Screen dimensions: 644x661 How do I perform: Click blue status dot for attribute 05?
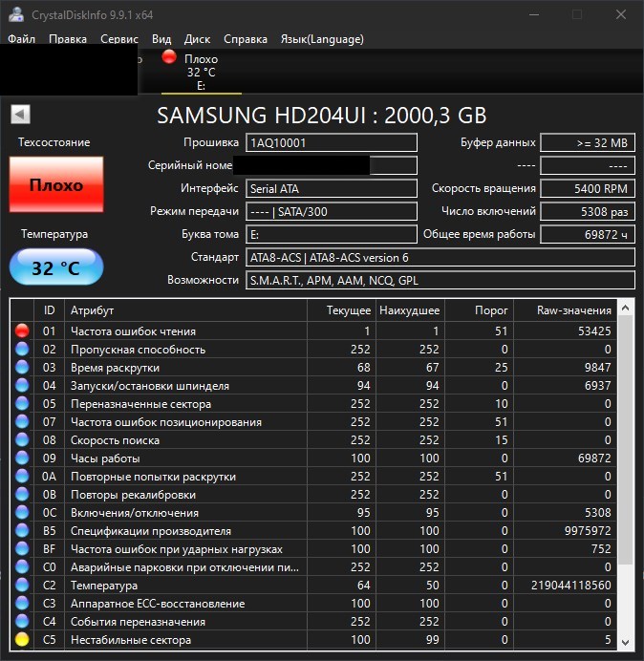(22, 403)
